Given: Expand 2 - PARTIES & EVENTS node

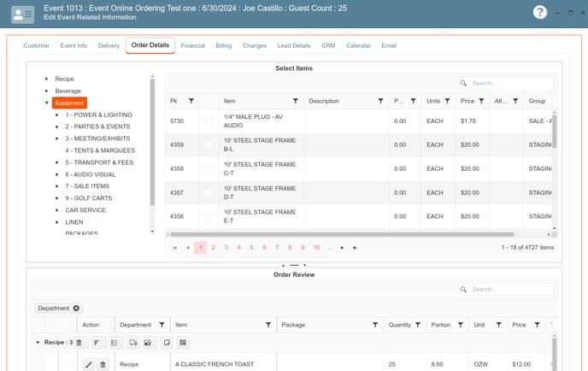Looking at the screenshot, I should [57, 127].
